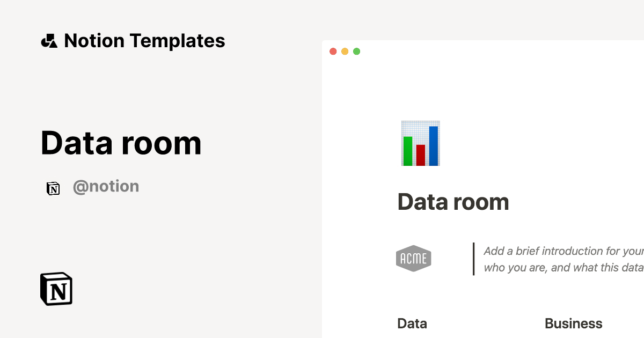644x338 pixels.
Task: Click the 'Add a brief introduction' text line
Action: (x=562, y=251)
